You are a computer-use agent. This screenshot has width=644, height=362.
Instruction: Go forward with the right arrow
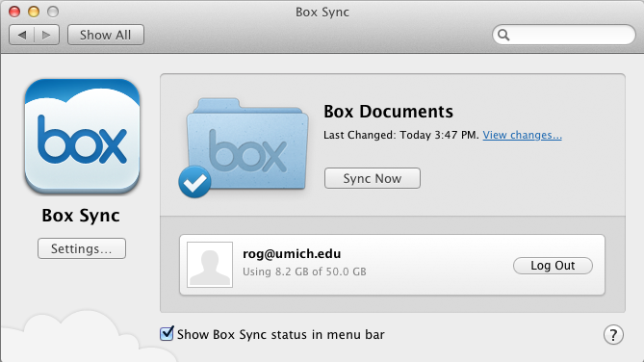point(47,35)
